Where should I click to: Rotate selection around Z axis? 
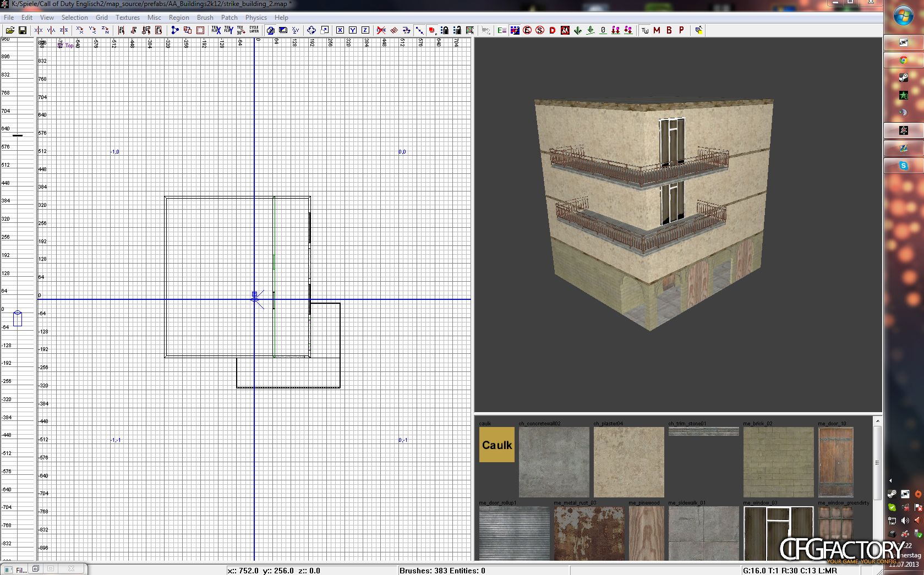105,30
